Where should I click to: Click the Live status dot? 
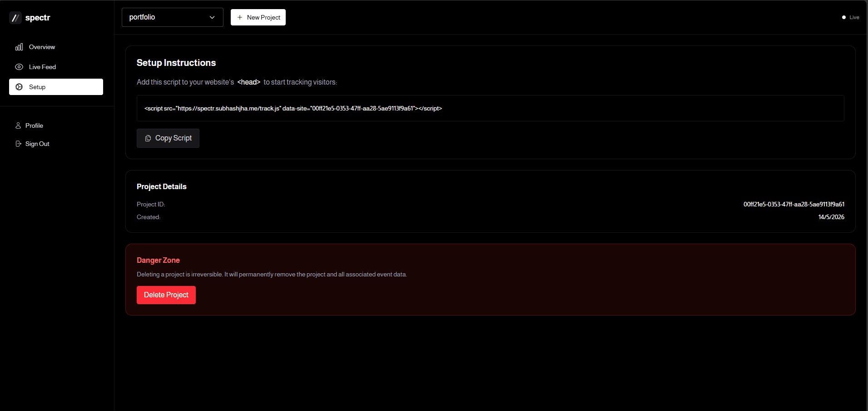(844, 17)
